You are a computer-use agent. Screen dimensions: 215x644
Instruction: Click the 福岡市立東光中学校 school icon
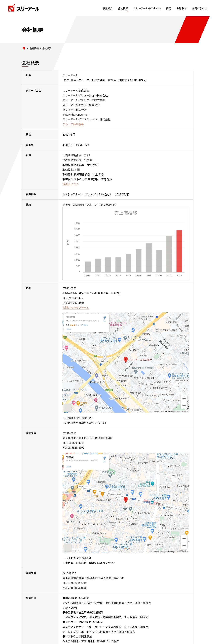pyautogui.click(x=136, y=372)
